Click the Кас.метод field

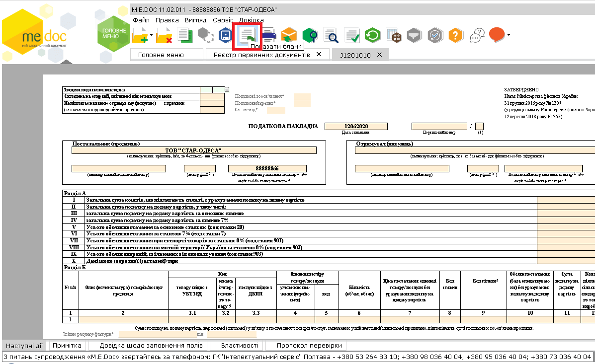276,110
